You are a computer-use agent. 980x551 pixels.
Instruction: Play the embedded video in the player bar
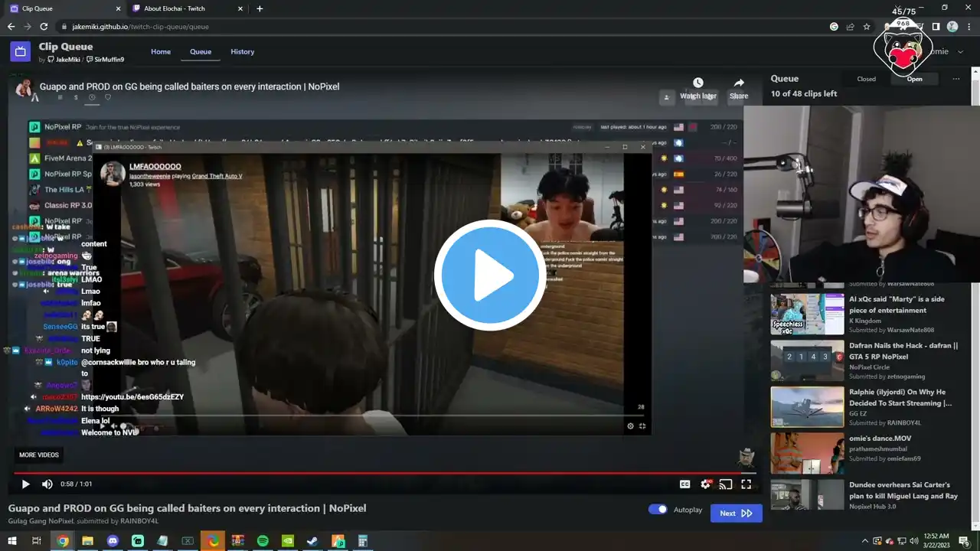25,484
